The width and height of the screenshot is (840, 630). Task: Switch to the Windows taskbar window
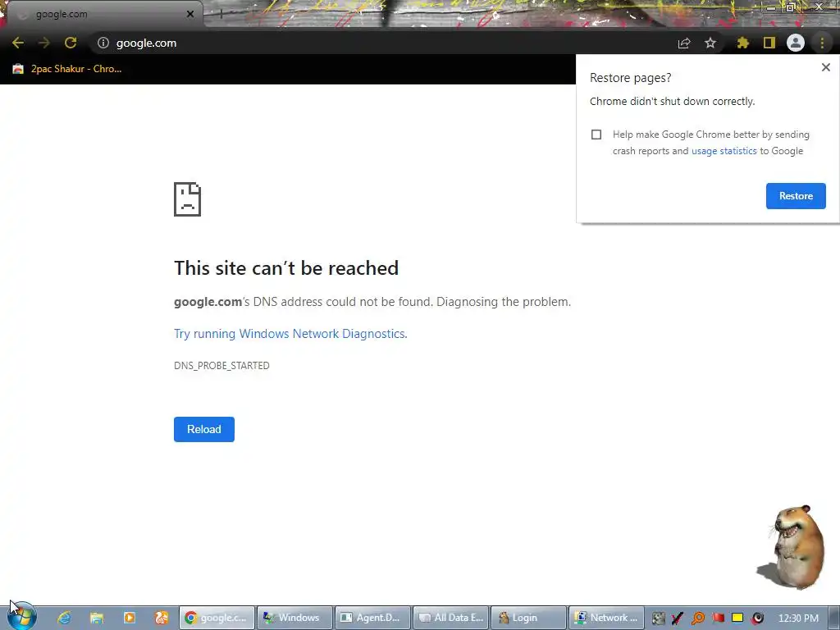click(294, 618)
